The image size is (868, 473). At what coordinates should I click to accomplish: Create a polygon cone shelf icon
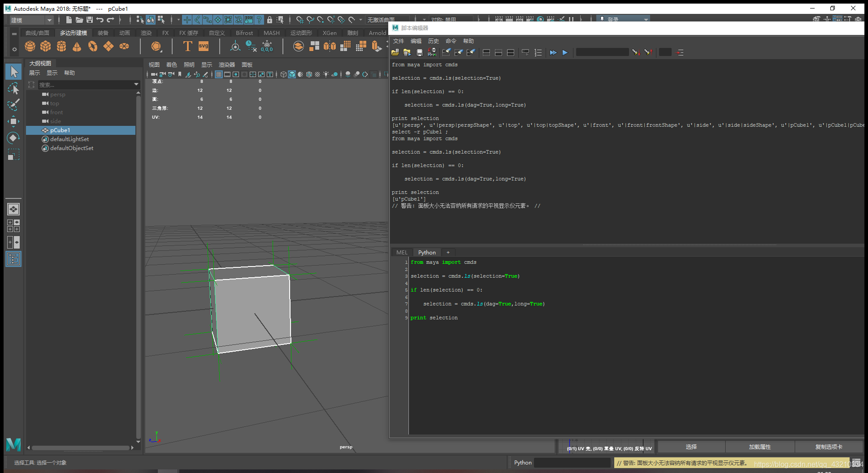coord(77,46)
